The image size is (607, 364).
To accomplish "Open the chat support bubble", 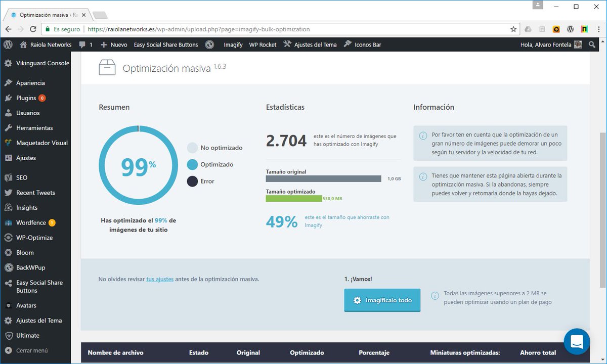I will pyautogui.click(x=577, y=341).
